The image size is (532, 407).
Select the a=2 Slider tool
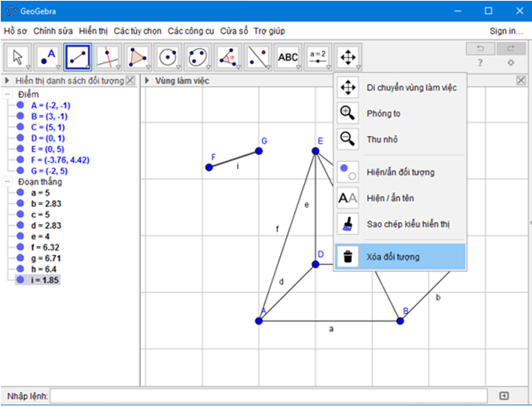tap(317, 57)
